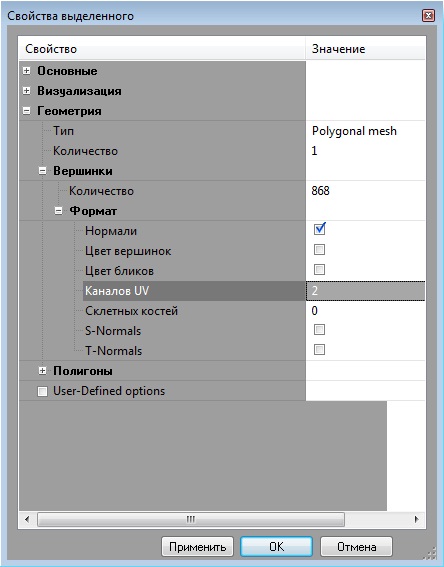
Task: Expand the Основные section
Action: (x=26, y=71)
